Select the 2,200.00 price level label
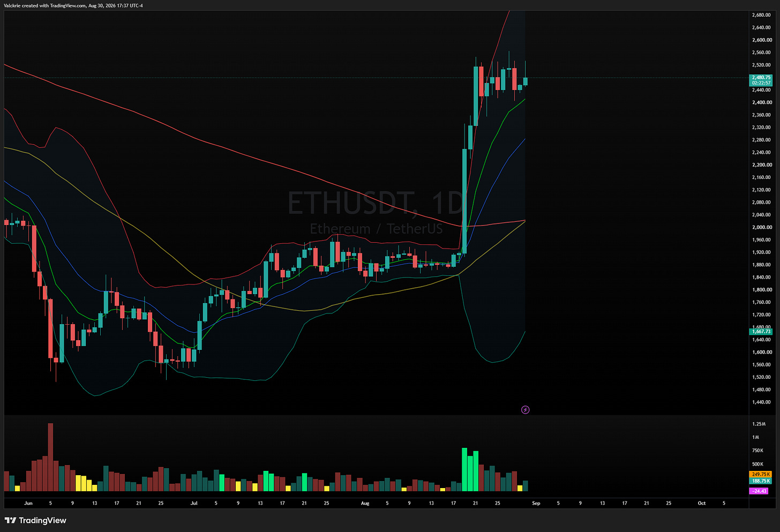The height and width of the screenshot is (532, 780). pos(761,165)
